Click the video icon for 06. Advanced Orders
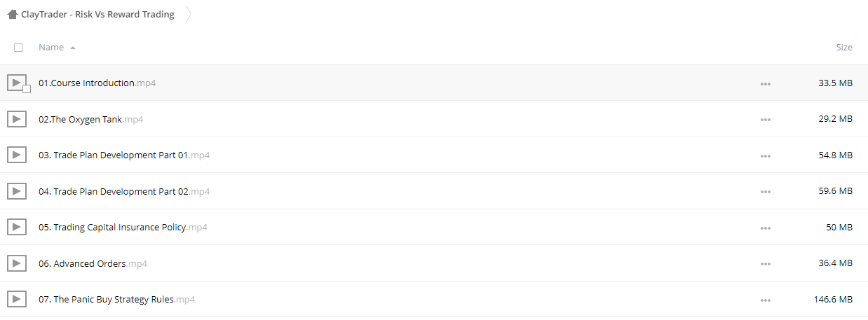This screenshot has width=868, height=320. point(17,263)
